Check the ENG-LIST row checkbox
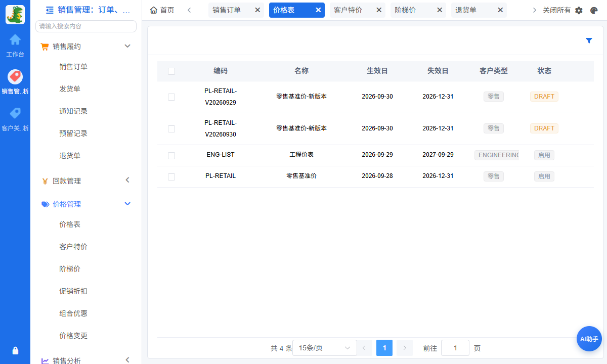 pyautogui.click(x=171, y=156)
